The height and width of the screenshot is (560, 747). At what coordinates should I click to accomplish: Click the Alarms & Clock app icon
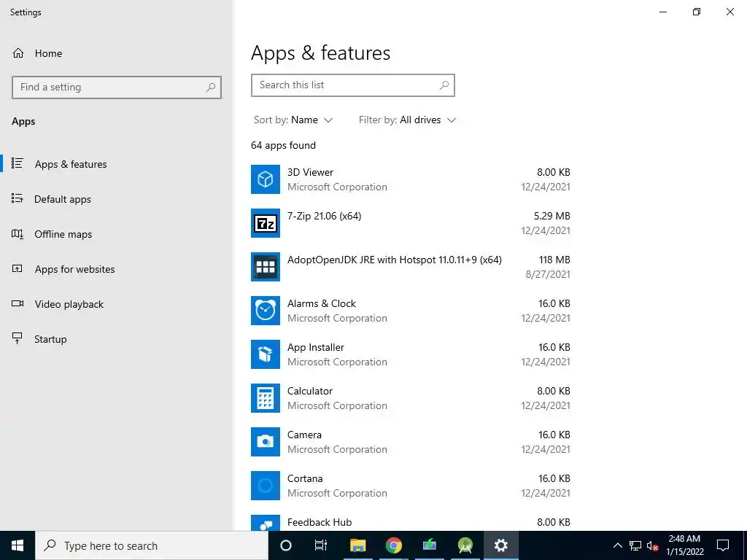(x=266, y=311)
